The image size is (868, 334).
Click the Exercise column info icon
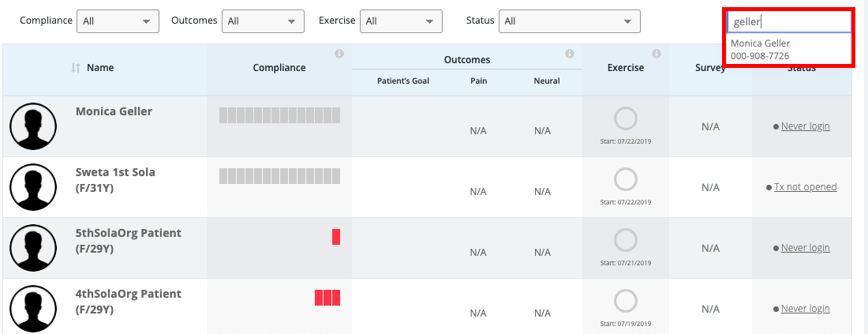(x=657, y=54)
